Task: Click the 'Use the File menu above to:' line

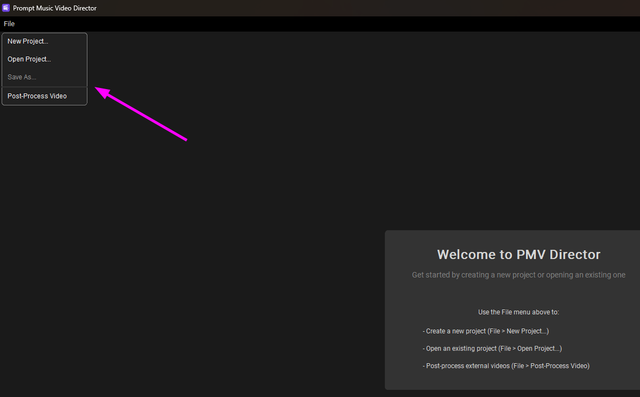Action: [x=518, y=312]
